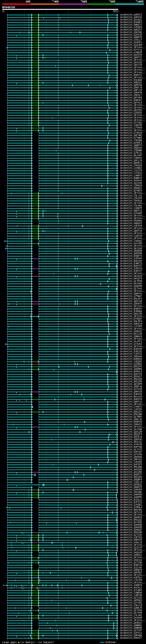
Task: Open hit UniRef100_C1H8A3
Action: coord(131,168)
